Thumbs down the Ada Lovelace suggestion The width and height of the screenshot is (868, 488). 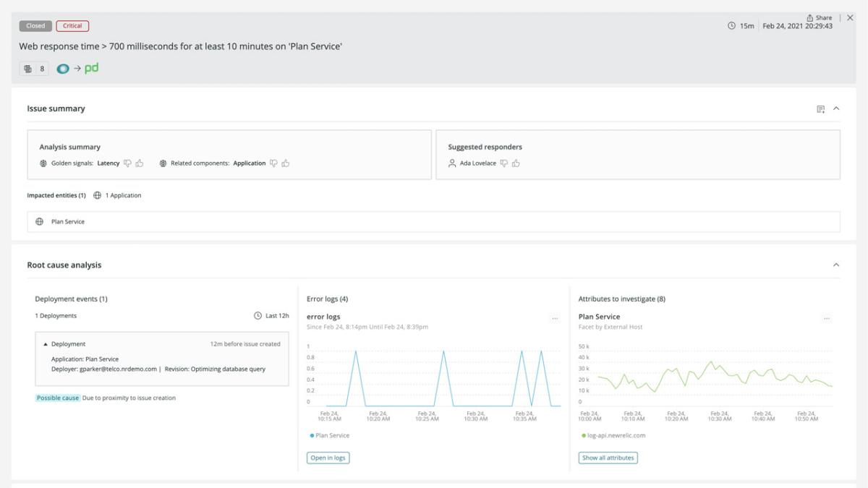coord(503,163)
